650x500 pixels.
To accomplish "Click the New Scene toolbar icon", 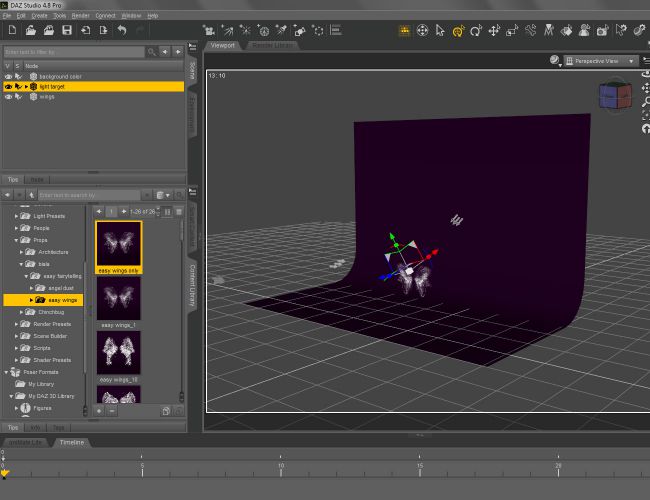I will coord(11,31).
